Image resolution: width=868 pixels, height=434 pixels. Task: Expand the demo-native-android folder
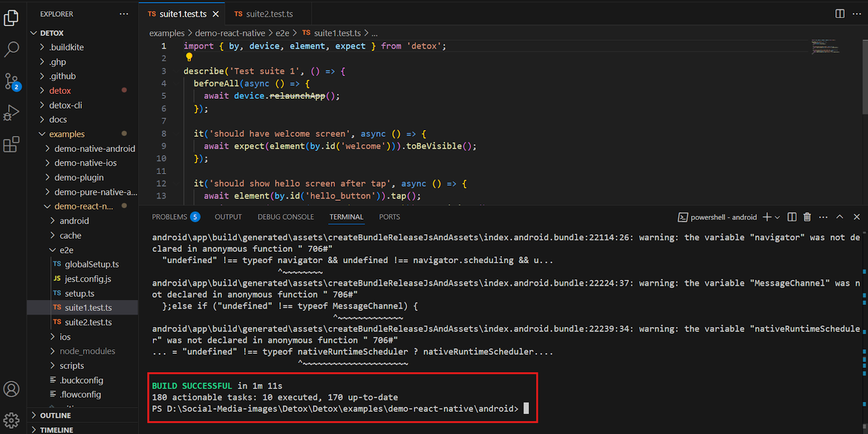tap(82, 149)
